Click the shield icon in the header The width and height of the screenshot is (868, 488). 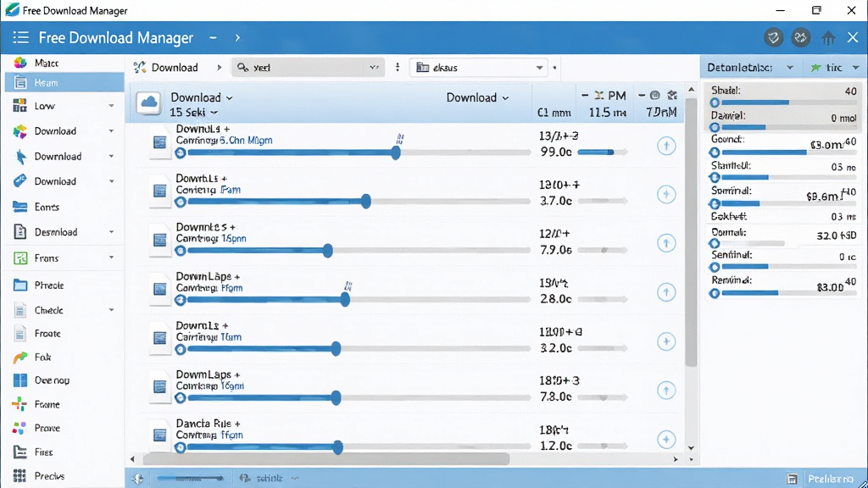773,37
